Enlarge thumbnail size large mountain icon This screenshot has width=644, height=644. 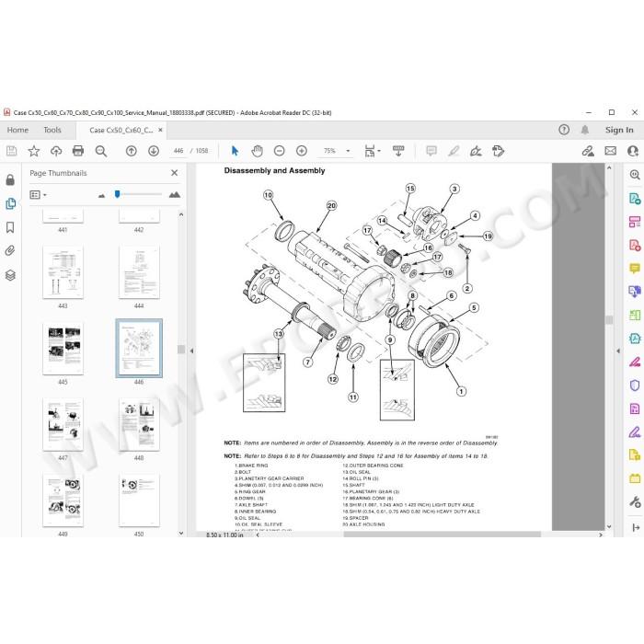[175, 195]
